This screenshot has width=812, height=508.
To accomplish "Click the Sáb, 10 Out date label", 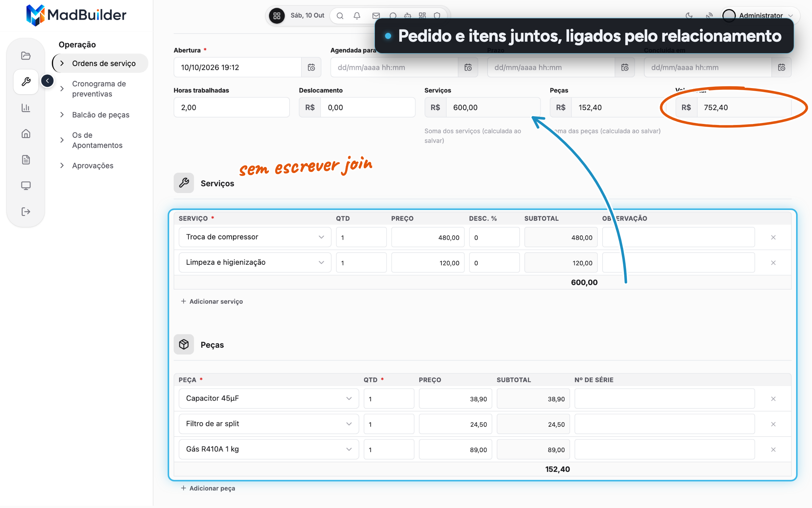I will click(x=307, y=16).
